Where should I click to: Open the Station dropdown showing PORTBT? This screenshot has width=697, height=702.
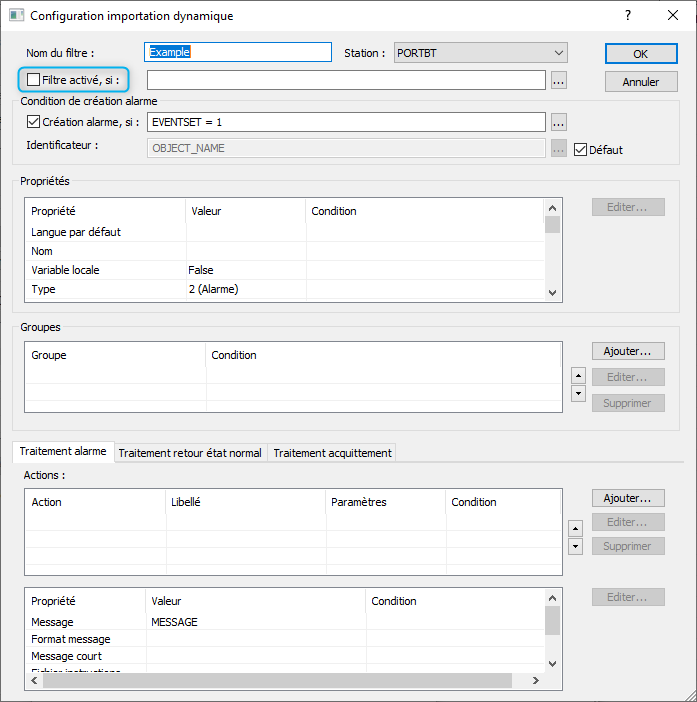tap(480, 52)
